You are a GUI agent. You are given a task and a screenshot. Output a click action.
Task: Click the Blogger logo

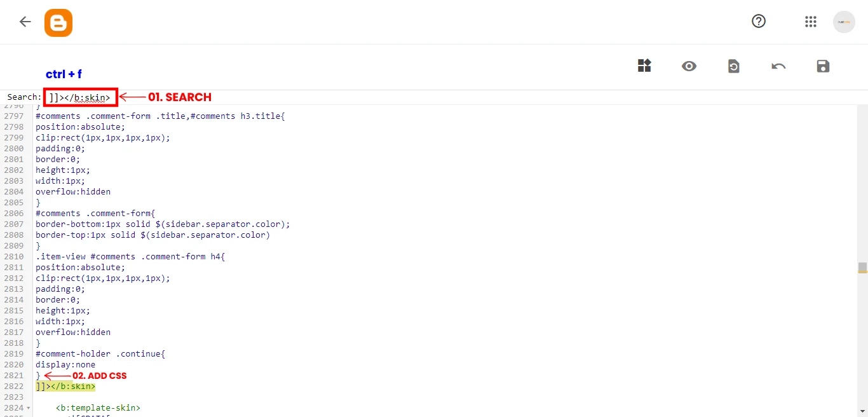(x=58, y=22)
